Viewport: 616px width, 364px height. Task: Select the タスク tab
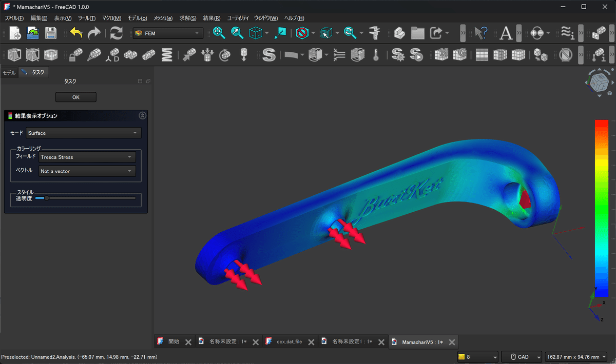coord(33,72)
